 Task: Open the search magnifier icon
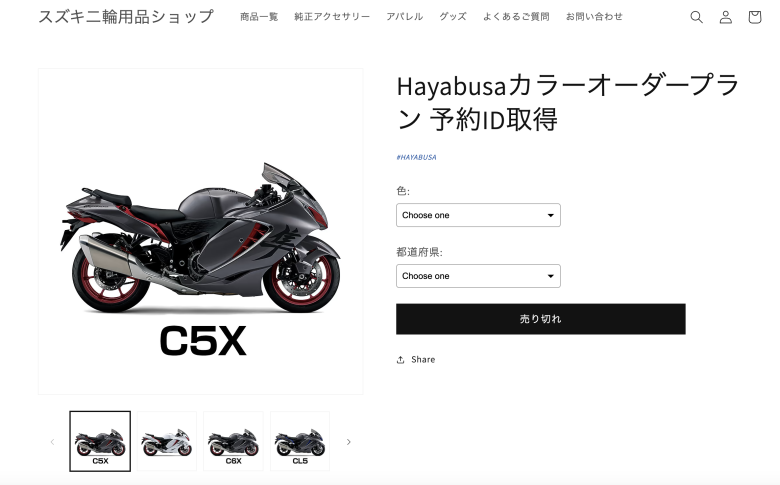pyautogui.click(x=696, y=17)
